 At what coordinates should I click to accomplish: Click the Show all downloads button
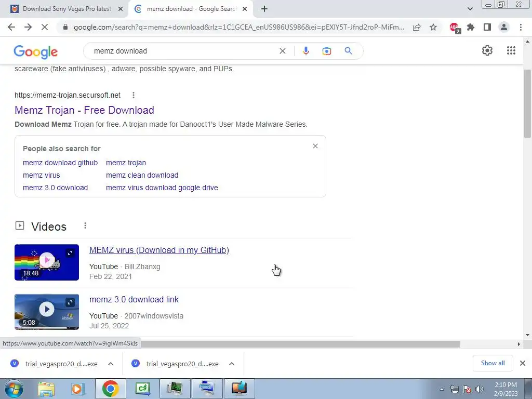[x=493, y=363]
